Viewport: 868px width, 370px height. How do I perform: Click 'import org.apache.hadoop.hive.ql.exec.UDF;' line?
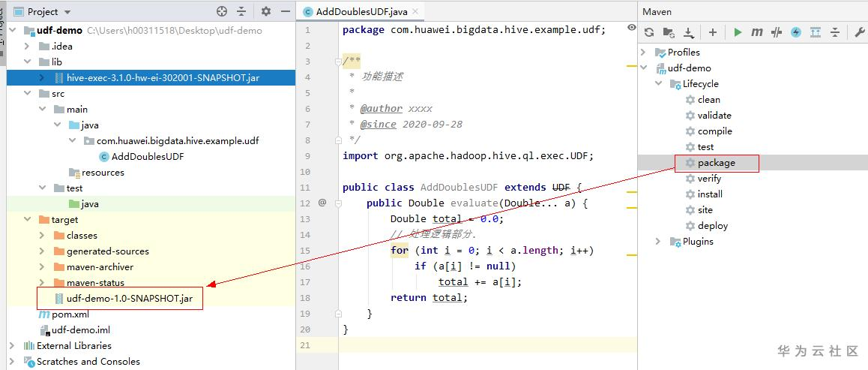(x=468, y=156)
